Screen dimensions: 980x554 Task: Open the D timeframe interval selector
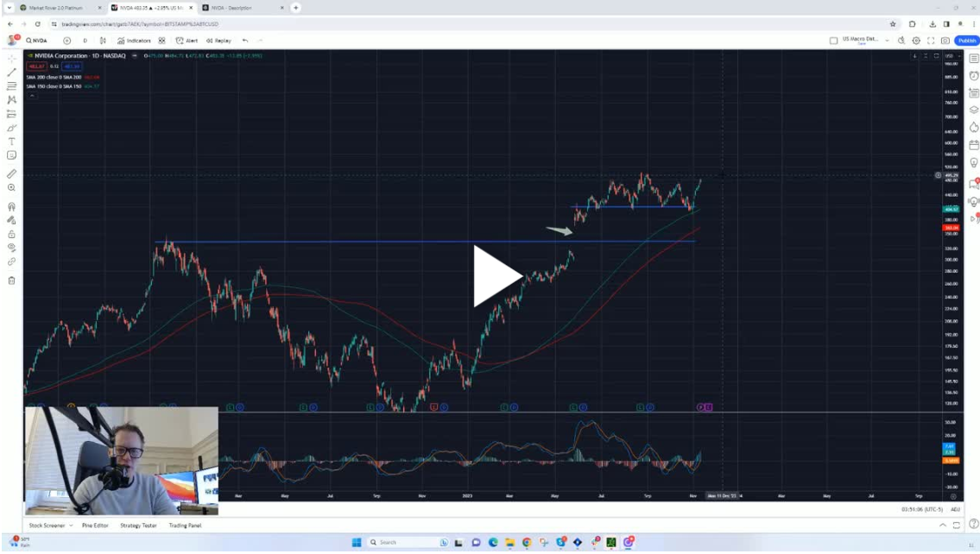[x=85, y=41]
